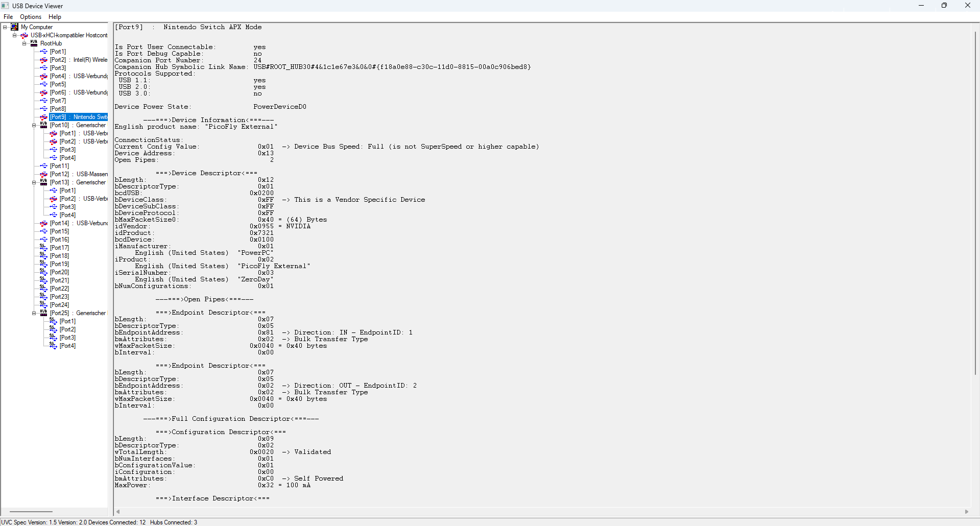This screenshot has width=980, height=526.
Task: Open the Help menu
Action: 55,17
